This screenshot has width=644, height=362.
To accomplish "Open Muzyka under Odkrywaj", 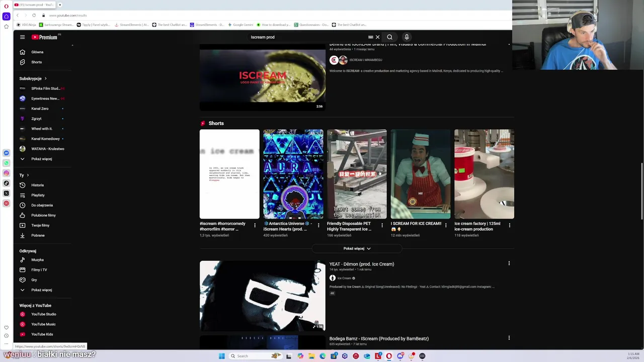I will click(x=37, y=260).
